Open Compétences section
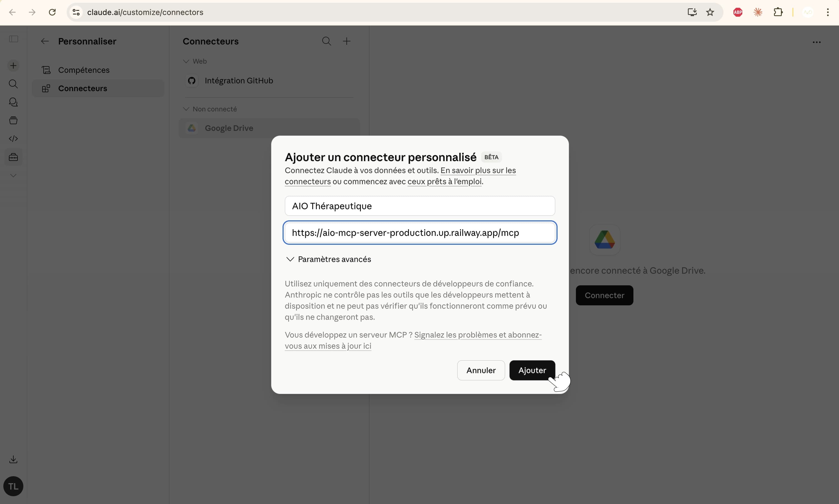Screen dimensions: 839x504 98,70
